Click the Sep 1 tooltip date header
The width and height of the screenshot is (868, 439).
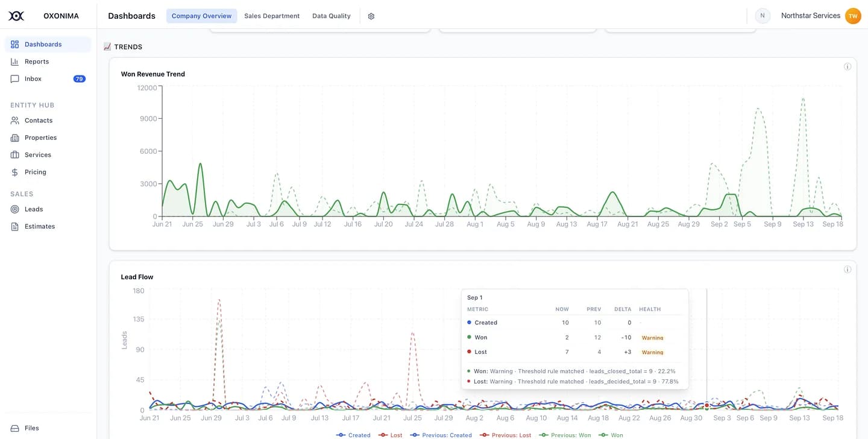coord(475,298)
